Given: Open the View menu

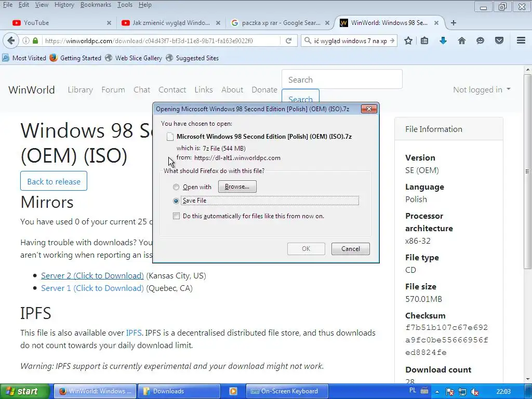Looking at the screenshot, I should [42, 5].
